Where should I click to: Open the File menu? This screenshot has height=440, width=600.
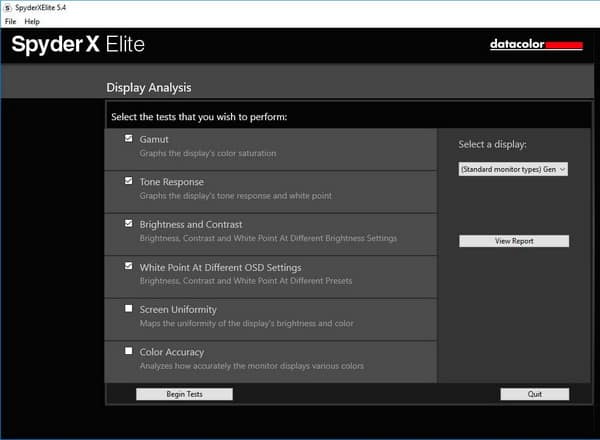tap(10, 21)
